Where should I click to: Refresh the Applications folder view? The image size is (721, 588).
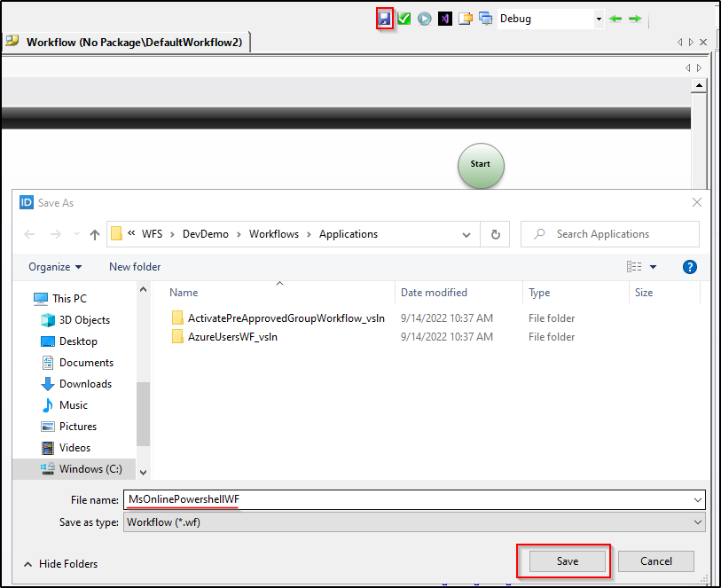pos(495,234)
